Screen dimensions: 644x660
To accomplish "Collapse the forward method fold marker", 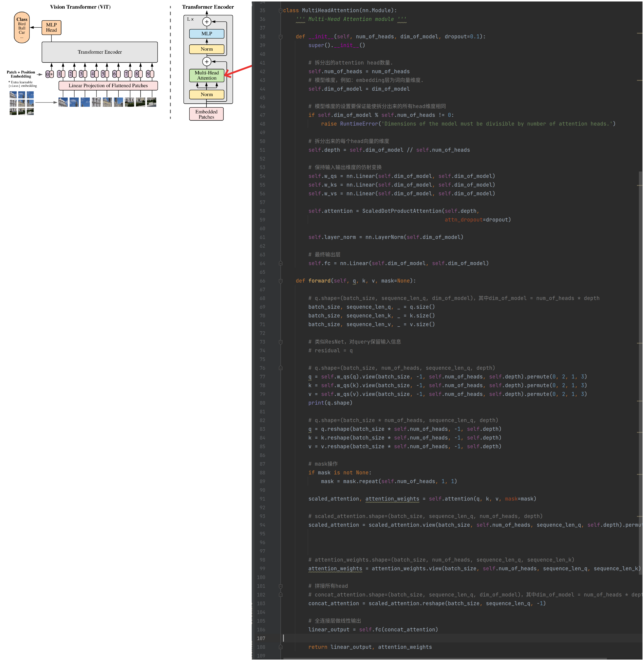I will 280,281.
